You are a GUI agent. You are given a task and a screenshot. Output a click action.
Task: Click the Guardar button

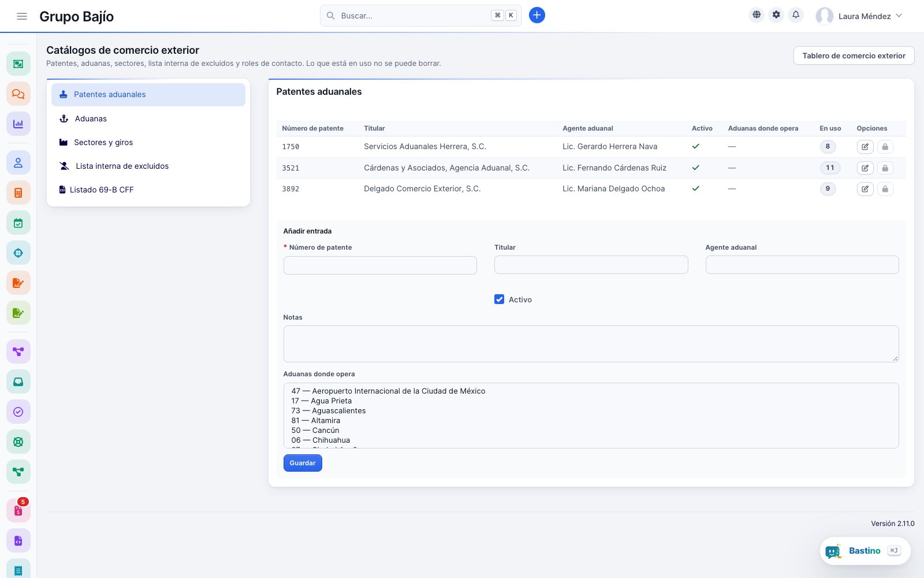tap(303, 463)
